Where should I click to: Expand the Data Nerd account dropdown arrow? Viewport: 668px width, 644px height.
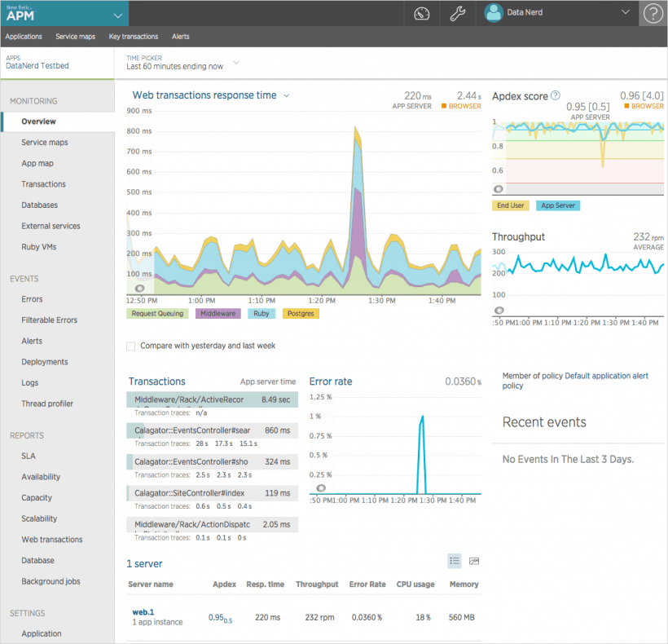click(x=625, y=12)
